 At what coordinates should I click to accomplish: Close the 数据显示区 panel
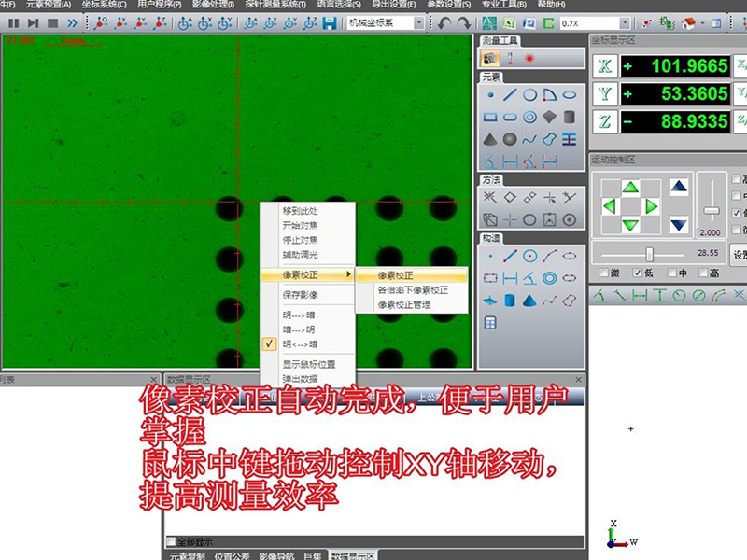click(578, 380)
